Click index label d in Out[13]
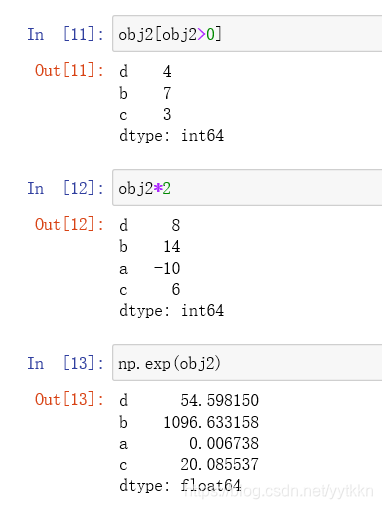Image resolution: width=382 pixels, height=509 pixels. (123, 400)
